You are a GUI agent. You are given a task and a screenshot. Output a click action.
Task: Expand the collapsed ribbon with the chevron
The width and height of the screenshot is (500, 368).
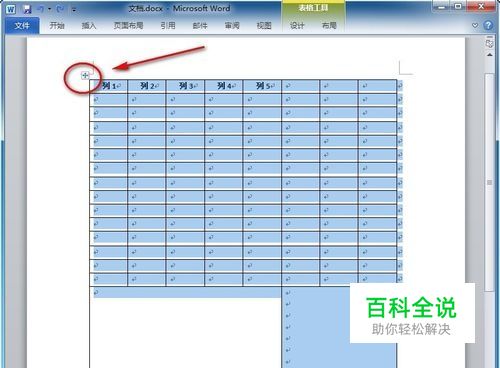click(475, 25)
